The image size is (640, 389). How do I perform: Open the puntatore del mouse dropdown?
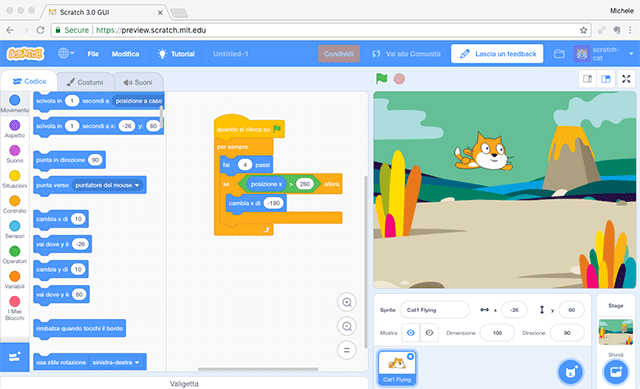(107, 185)
